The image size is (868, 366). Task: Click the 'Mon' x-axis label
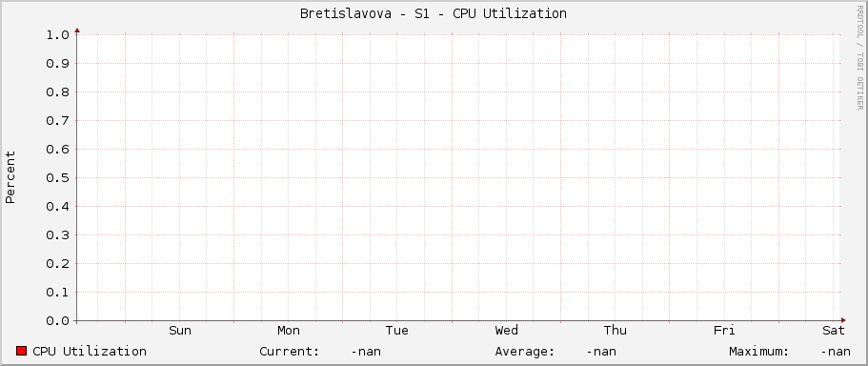(289, 331)
